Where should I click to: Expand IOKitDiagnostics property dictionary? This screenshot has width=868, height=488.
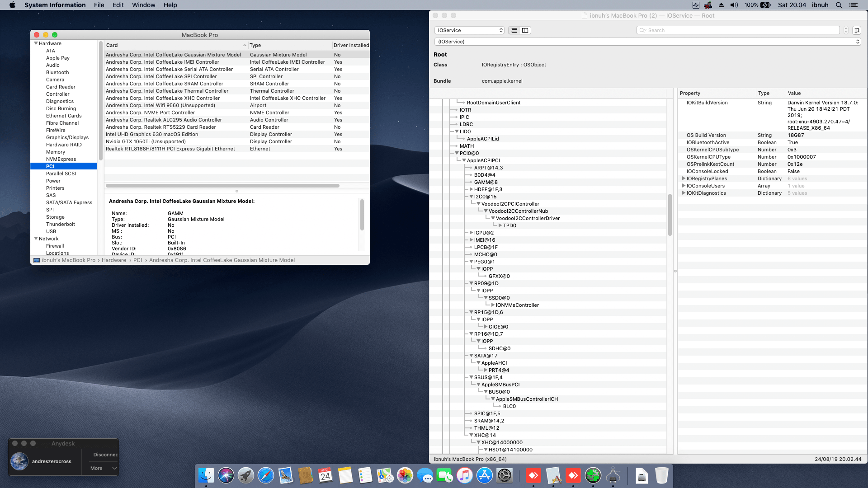click(x=684, y=193)
